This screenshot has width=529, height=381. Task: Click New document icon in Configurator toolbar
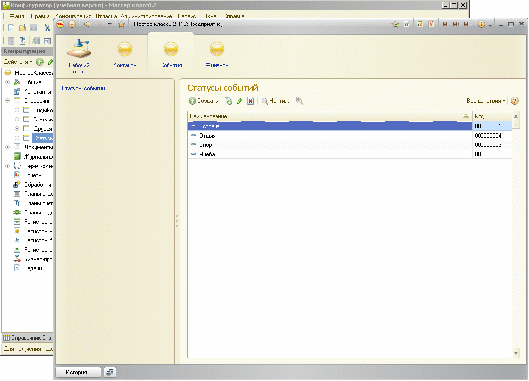[x=11, y=28]
